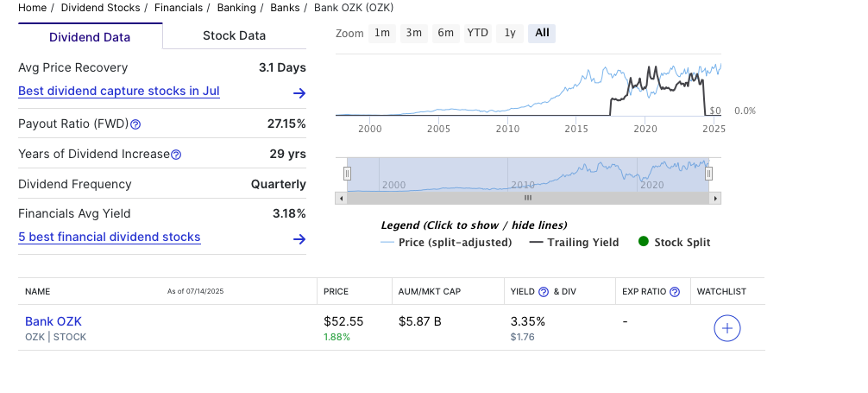
Task: Open the Bank OZK stock link
Action: click(x=53, y=321)
